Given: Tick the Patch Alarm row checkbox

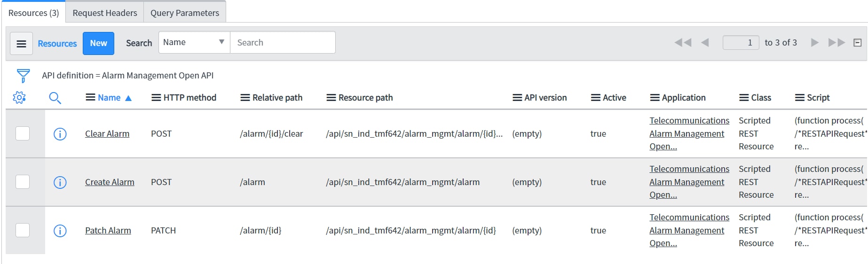Looking at the screenshot, I should 23,230.
